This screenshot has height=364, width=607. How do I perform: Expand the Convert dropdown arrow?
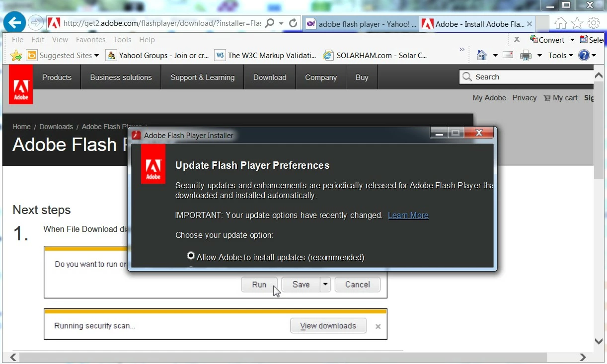point(572,40)
